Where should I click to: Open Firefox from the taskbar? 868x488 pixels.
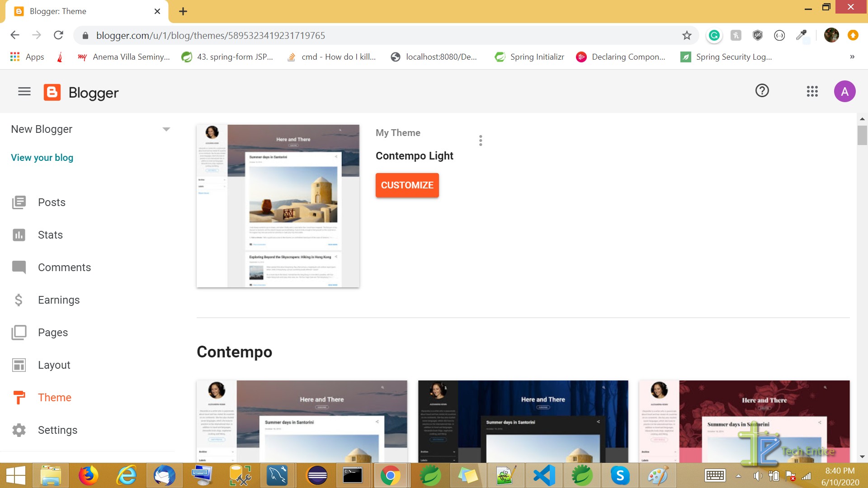88,475
